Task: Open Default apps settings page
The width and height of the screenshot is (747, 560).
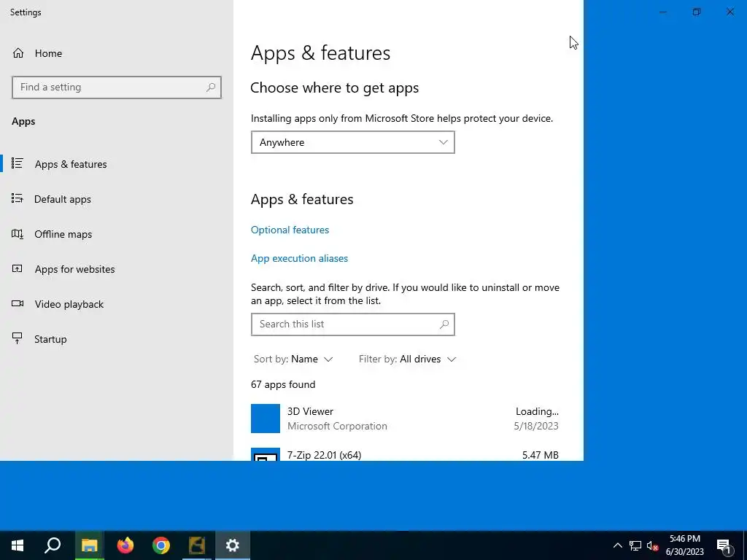Action: pos(63,199)
